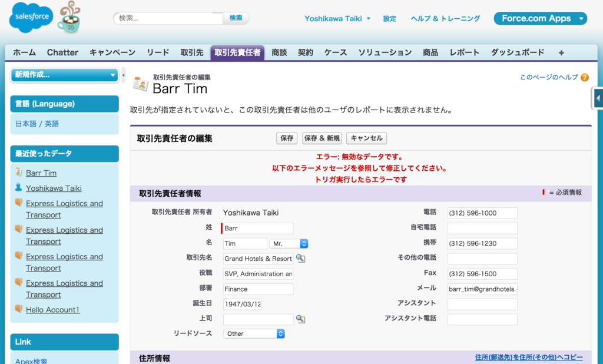The image size is (603, 364).
Task: Click the 取引先名 field with Grand Hotels
Action: click(258, 259)
